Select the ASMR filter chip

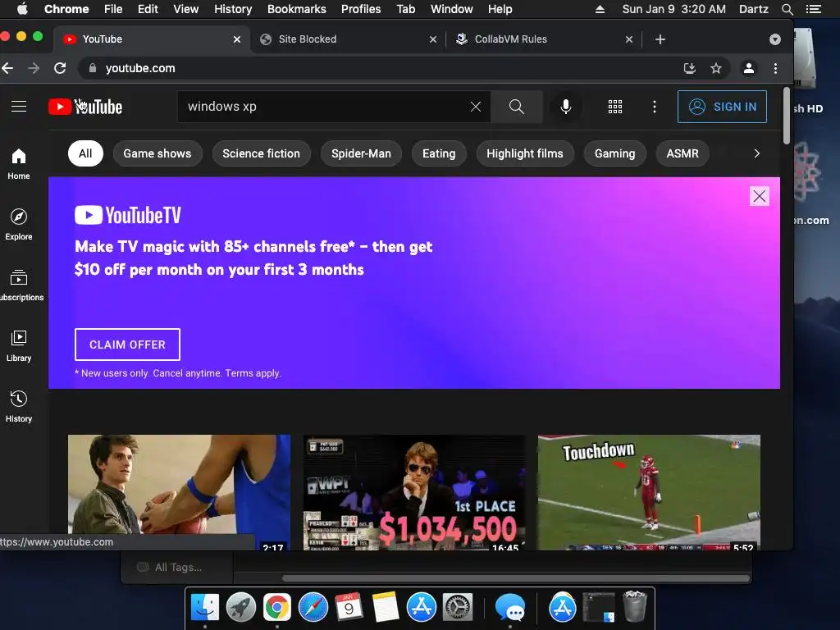(x=682, y=153)
